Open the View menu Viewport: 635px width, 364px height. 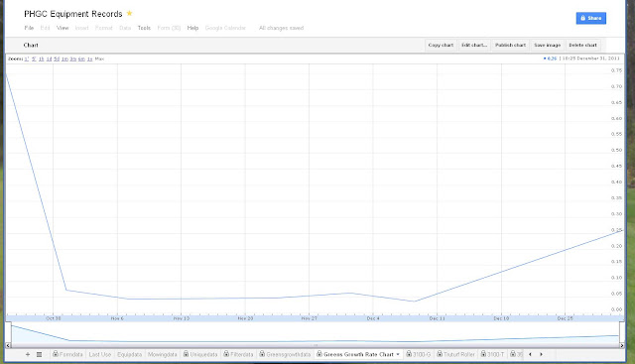pos(63,28)
